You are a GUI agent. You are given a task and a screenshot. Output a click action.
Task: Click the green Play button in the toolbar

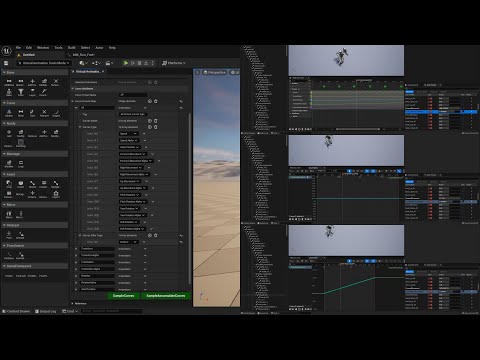[126, 63]
